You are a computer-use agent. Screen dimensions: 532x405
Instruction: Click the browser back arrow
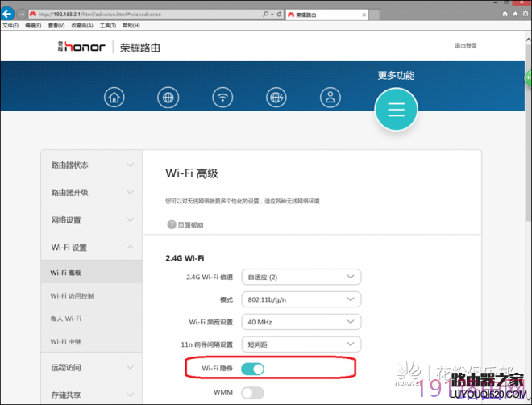tap(7, 14)
